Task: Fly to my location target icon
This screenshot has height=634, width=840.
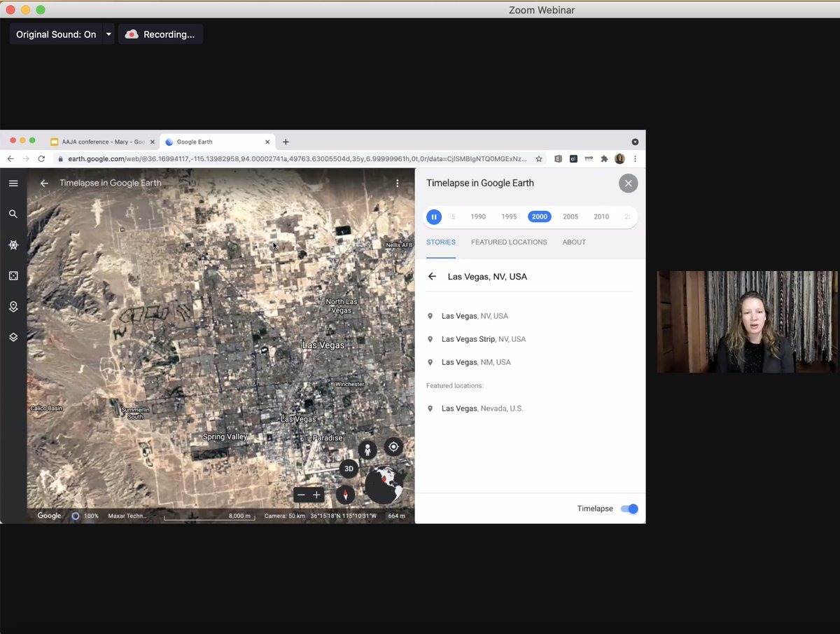Action: 393,447
